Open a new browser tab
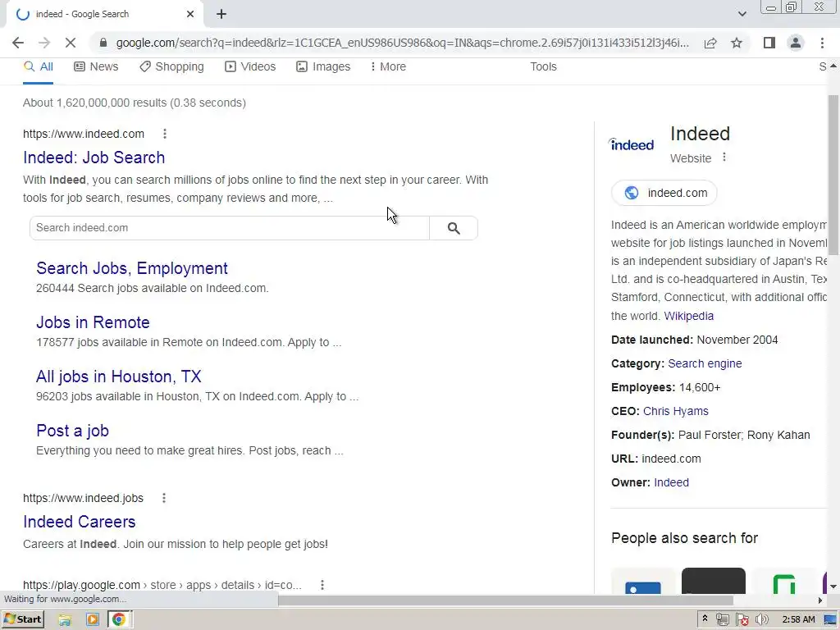This screenshot has height=630, width=840. click(221, 15)
